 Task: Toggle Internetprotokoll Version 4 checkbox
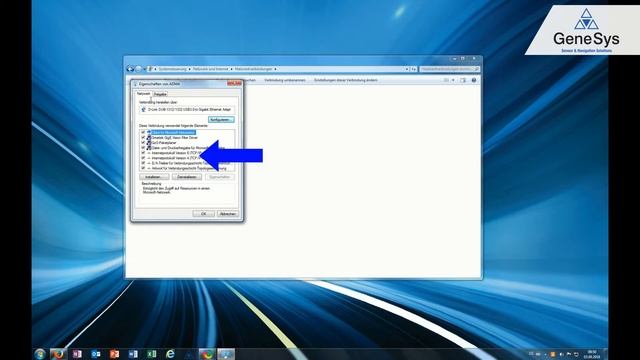(x=143, y=158)
